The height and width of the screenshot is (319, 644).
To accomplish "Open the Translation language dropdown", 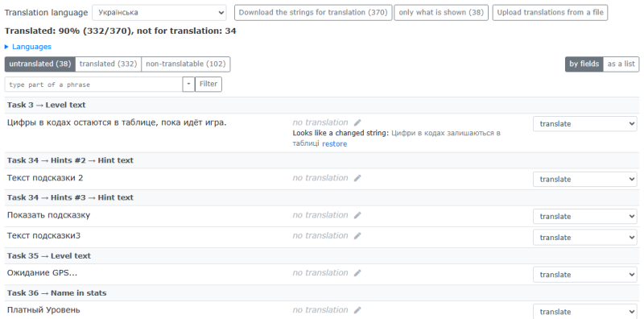I will click(159, 12).
